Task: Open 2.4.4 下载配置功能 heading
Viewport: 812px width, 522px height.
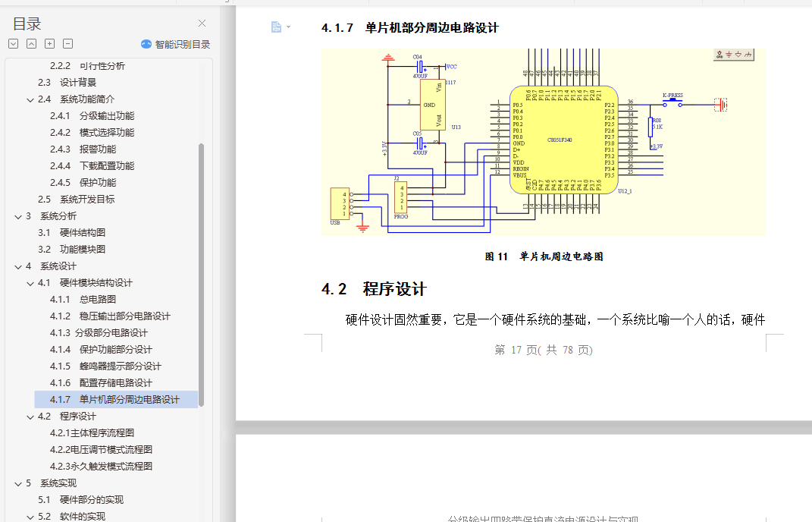Action: [92, 166]
